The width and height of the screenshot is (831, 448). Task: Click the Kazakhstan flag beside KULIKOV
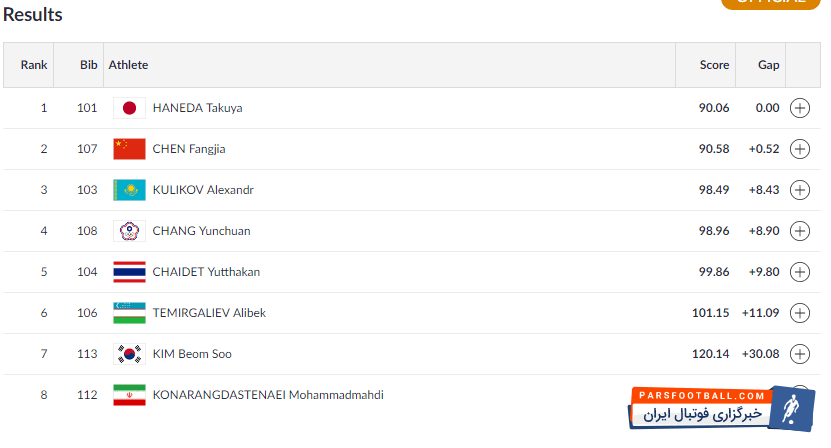point(129,190)
